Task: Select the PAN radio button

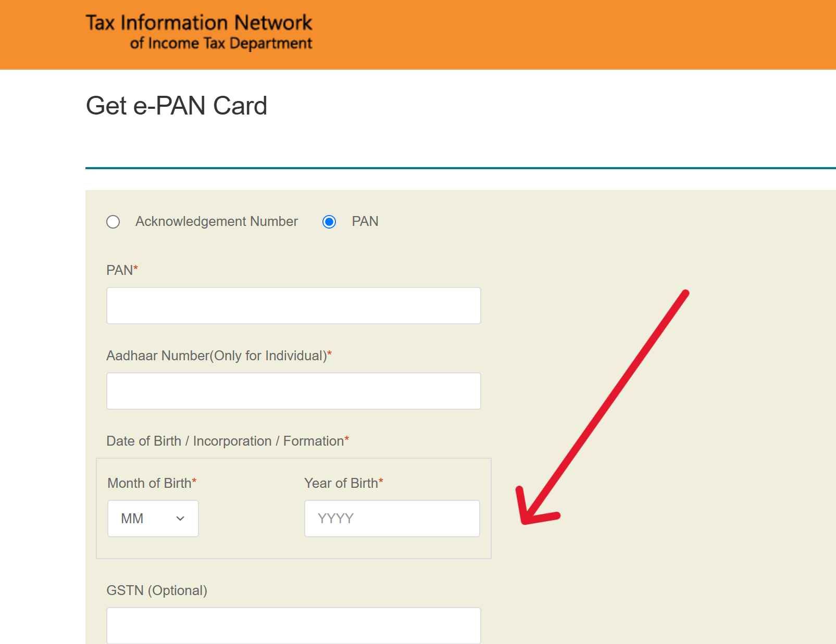Action: tap(329, 222)
